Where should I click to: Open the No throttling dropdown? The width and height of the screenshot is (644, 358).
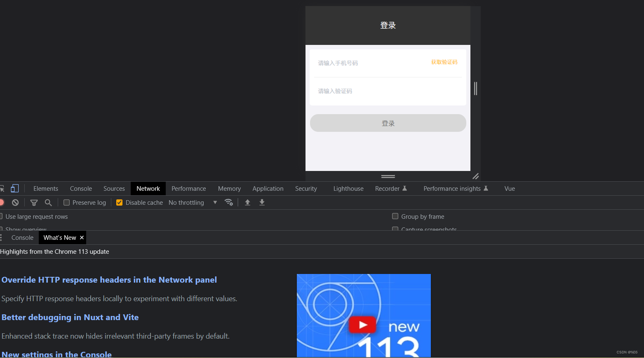pyautogui.click(x=193, y=202)
